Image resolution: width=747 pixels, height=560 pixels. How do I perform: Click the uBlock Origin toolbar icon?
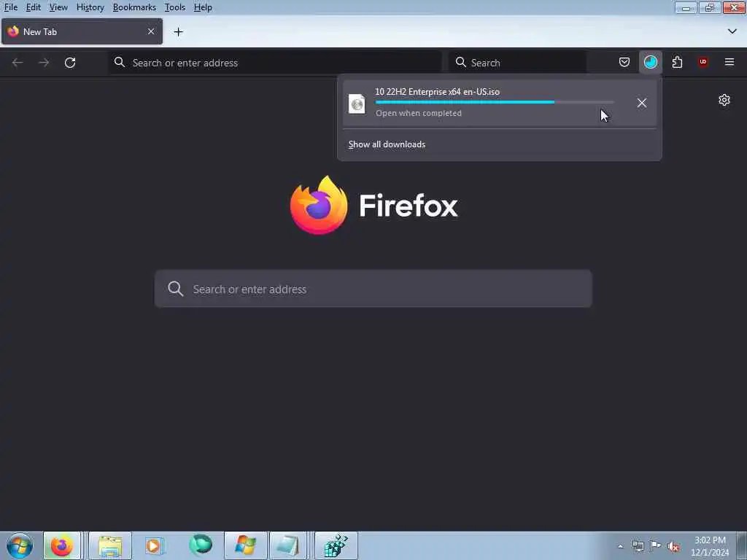tap(703, 63)
